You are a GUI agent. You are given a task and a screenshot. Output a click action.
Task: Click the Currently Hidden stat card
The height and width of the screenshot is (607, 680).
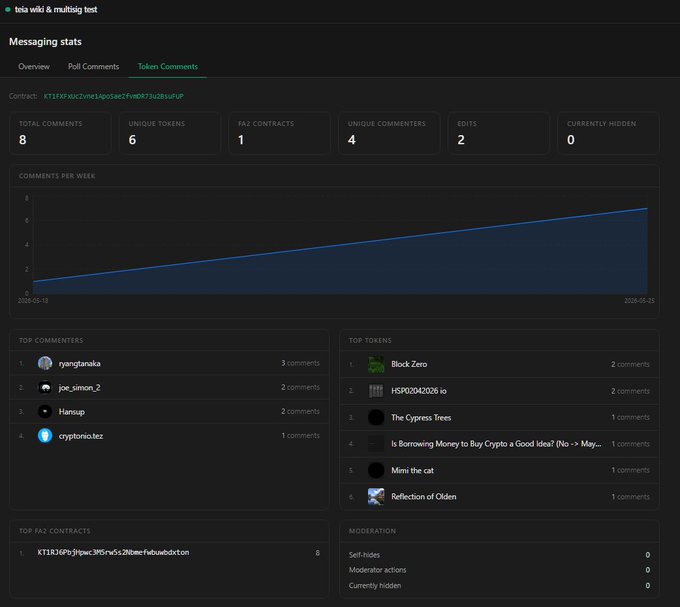click(608, 133)
